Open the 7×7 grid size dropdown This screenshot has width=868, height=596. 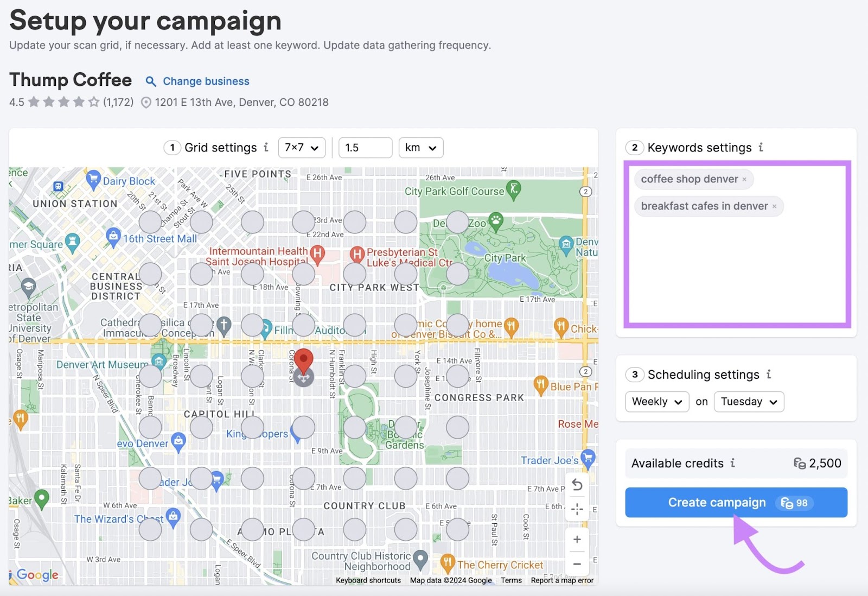point(302,147)
